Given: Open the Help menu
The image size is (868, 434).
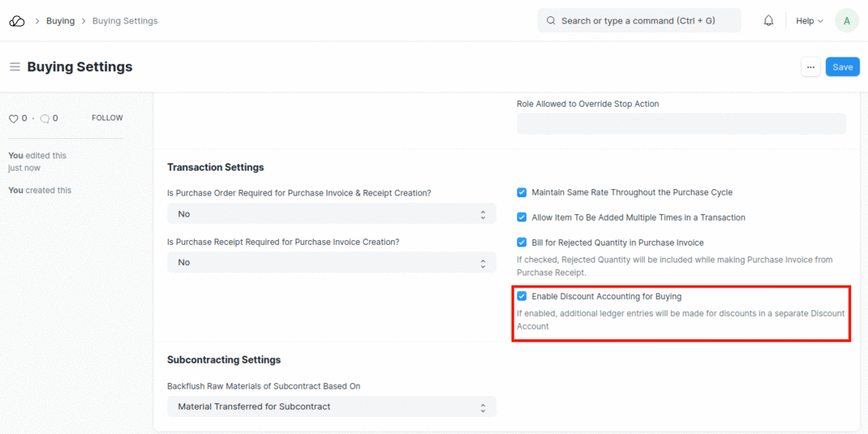Looking at the screenshot, I should pos(809,21).
